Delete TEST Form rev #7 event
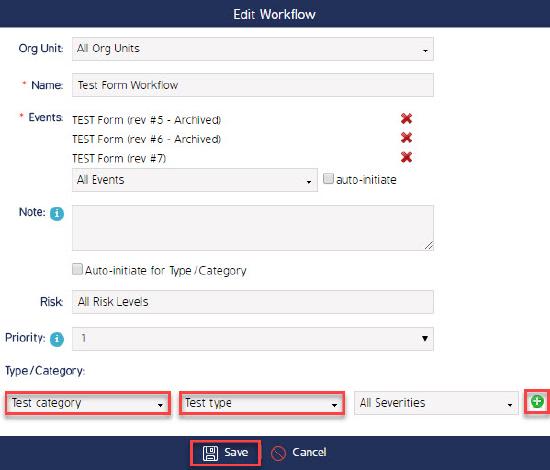 pyautogui.click(x=406, y=157)
